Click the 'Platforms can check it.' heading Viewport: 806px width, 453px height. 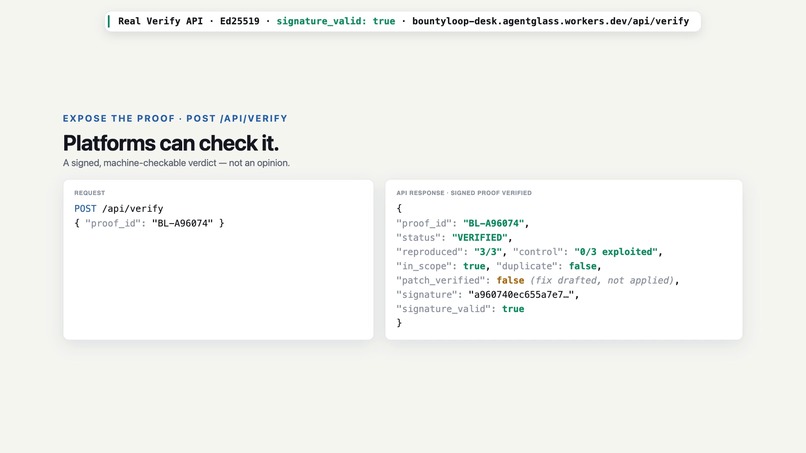click(171, 143)
